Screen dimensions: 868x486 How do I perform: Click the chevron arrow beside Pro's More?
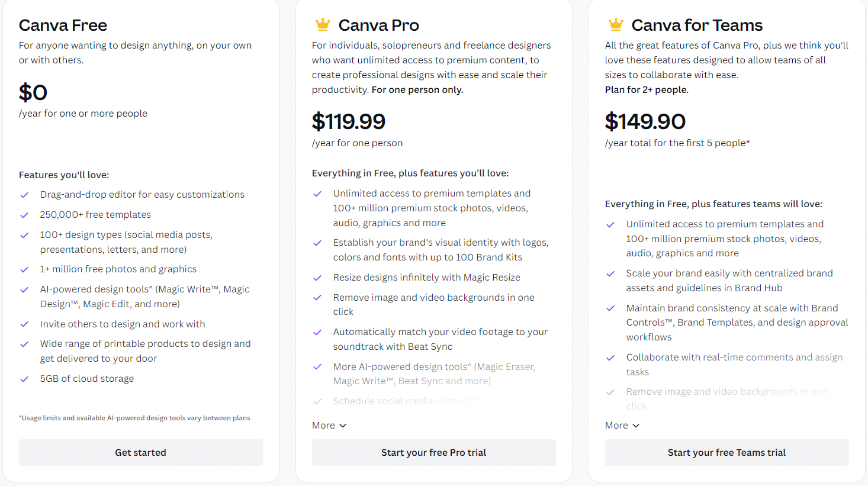point(343,426)
